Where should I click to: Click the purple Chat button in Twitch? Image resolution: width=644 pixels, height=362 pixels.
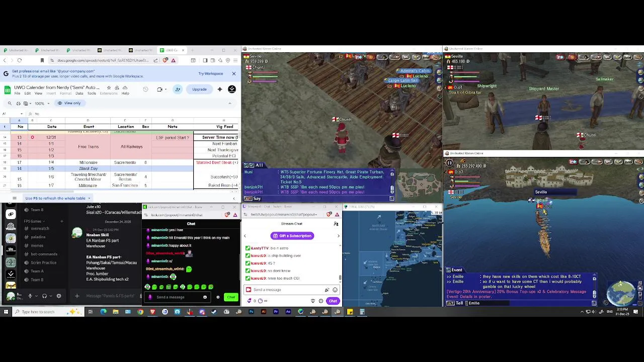tap(333, 301)
